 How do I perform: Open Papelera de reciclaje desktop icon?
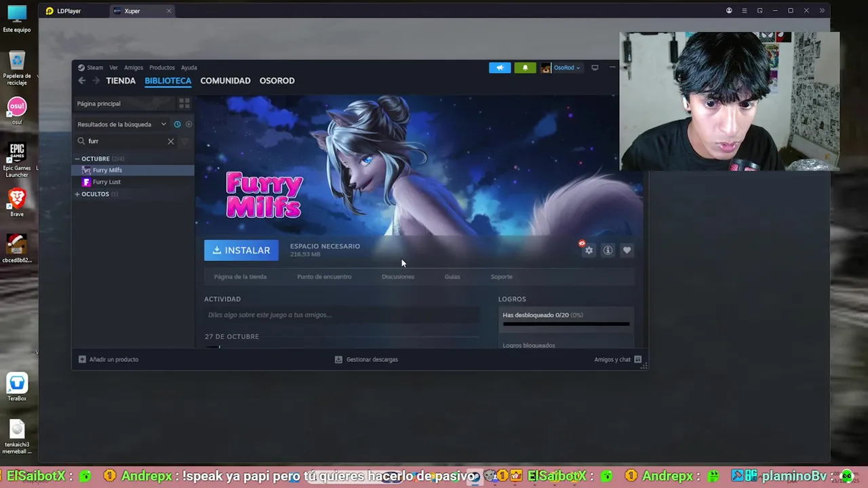[17, 68]
